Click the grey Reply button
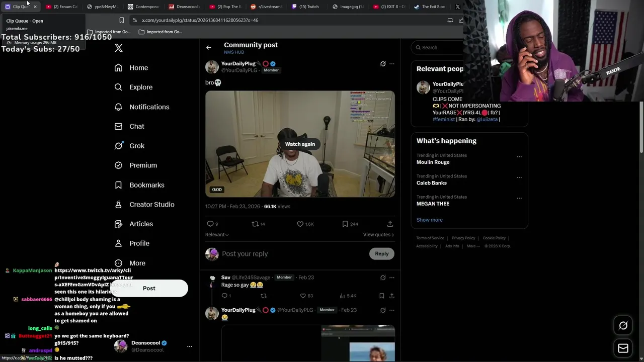This screenshot has width=644, height=362. (x=382, y=254)
